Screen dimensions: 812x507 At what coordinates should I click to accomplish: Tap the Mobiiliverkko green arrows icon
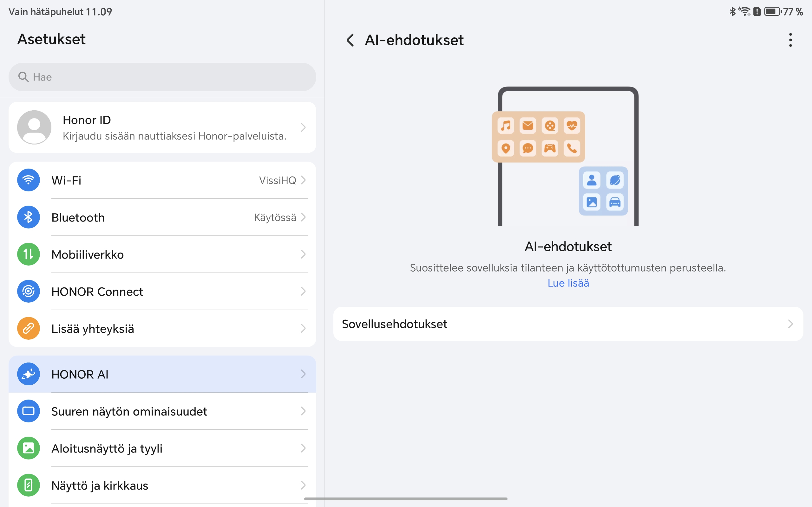(29, 254)
